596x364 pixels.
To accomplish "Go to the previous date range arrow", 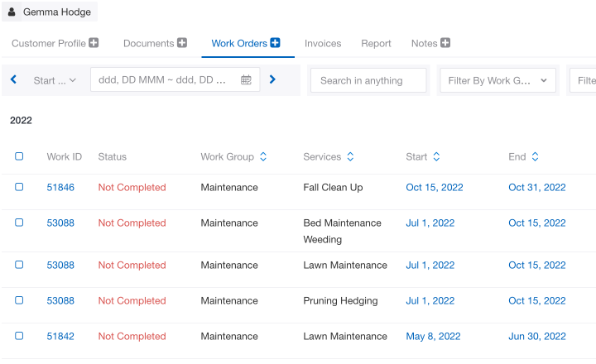I will (14, 79).
